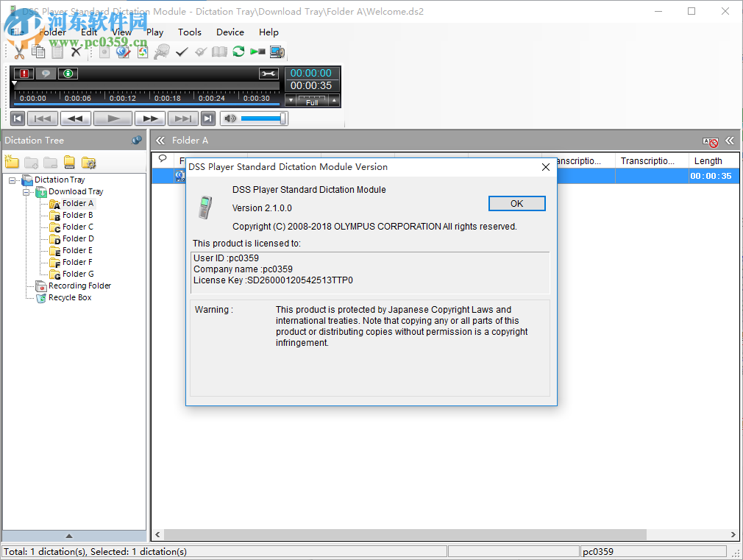Click the grayed-out checkmark toolbar icon

[x=200, y=52]
